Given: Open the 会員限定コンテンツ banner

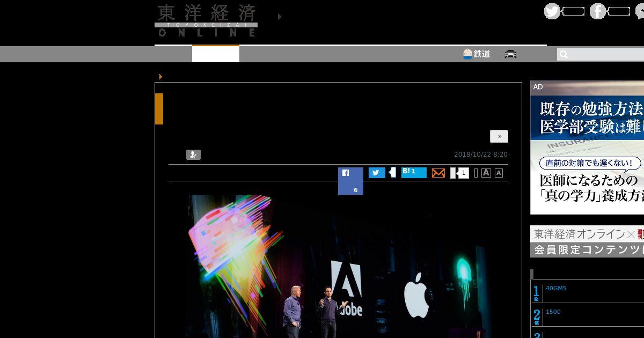Looking at the screenshot, I should 587,241.
